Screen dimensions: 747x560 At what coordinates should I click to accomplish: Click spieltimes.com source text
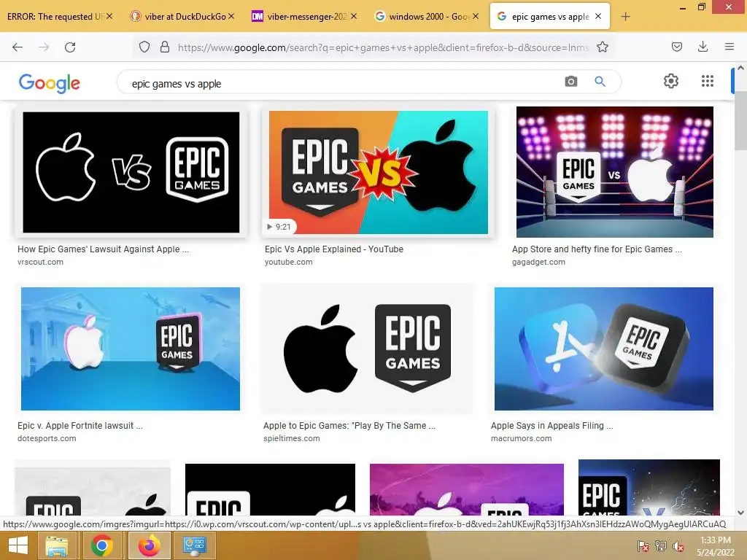(292, 438)
